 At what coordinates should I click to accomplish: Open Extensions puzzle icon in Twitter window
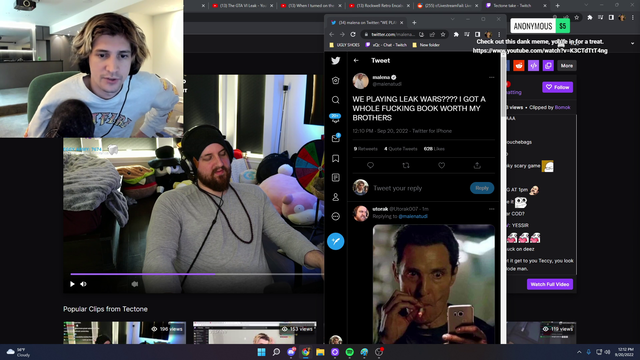coord(456,35)
